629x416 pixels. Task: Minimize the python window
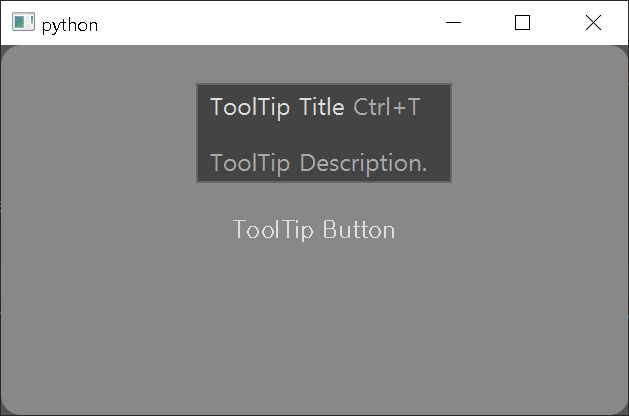pos(453,22)
